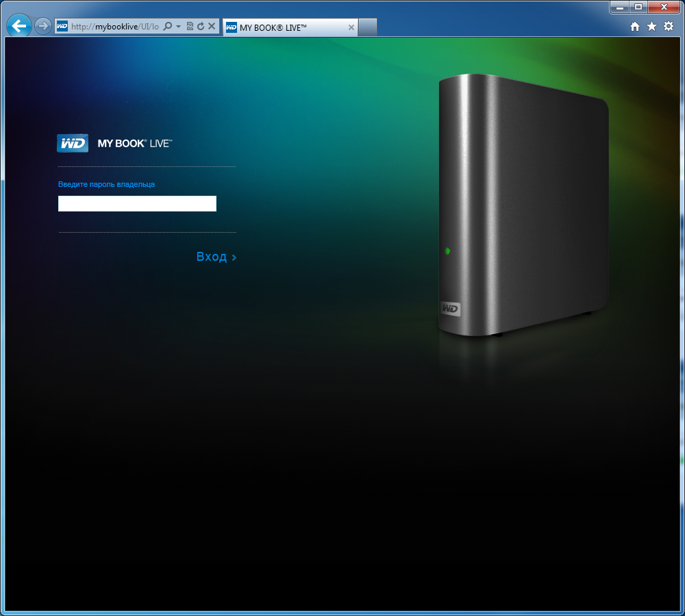Minimize the browser window

[619, 8]
